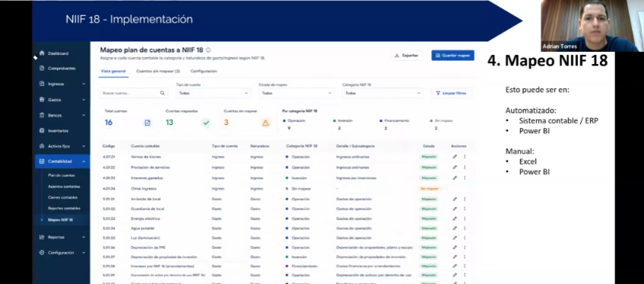Click the green checkmark Cuentas mapeadas icon

click(206, 123)
